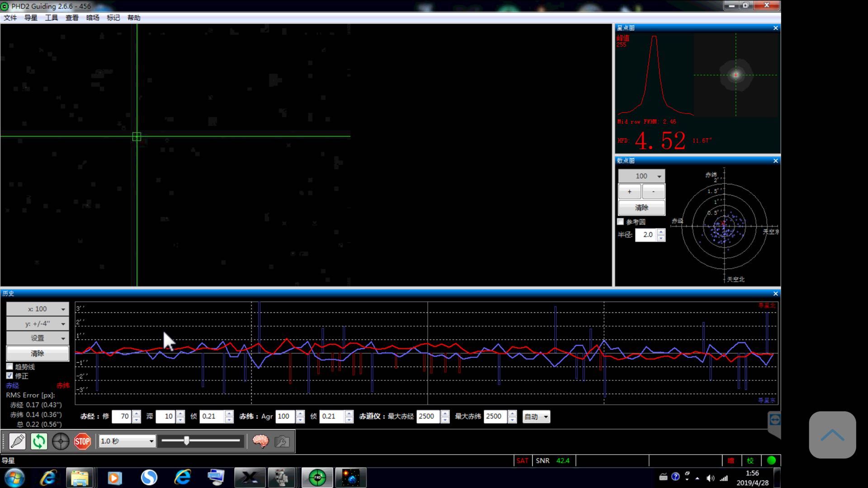
Task: Toggle the 修正 corrections checkbox
Action: pyautogui.click(x=9, y=375)
